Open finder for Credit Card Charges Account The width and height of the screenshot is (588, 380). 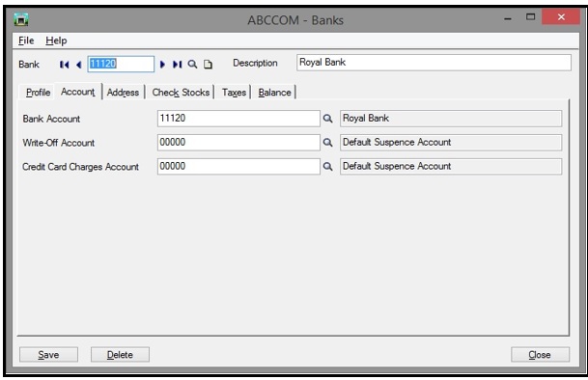coord(327,167)
